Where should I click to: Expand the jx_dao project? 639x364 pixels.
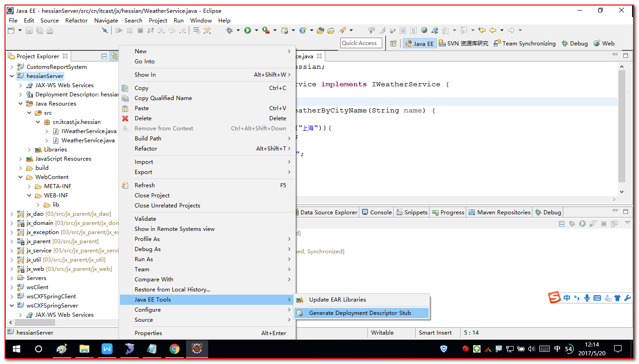pos(12,214)
